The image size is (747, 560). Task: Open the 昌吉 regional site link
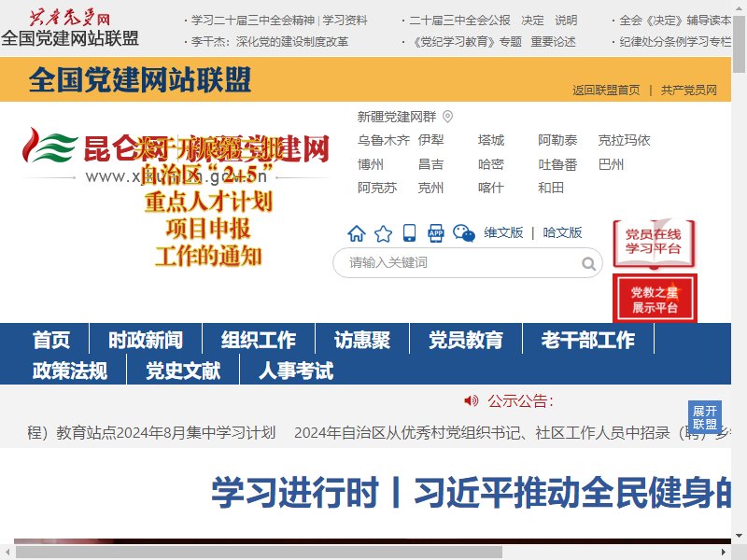[430, 165]
